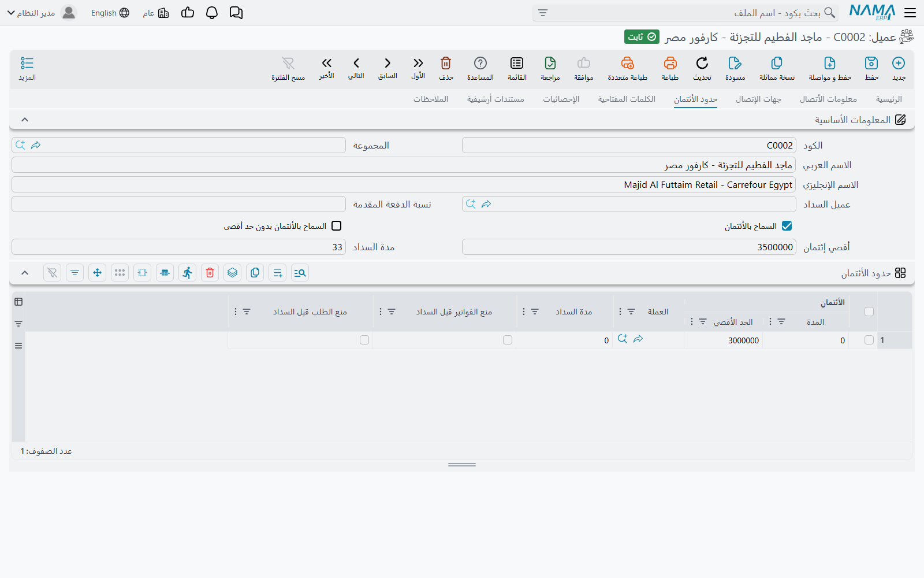Save the record with حفظ icon
Image resolution: width=924 pixels, height=578 pixels.
tap(871, 68)
